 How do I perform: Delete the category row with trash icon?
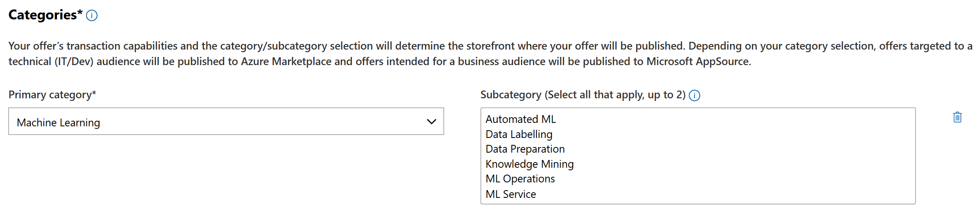point(957,117)
